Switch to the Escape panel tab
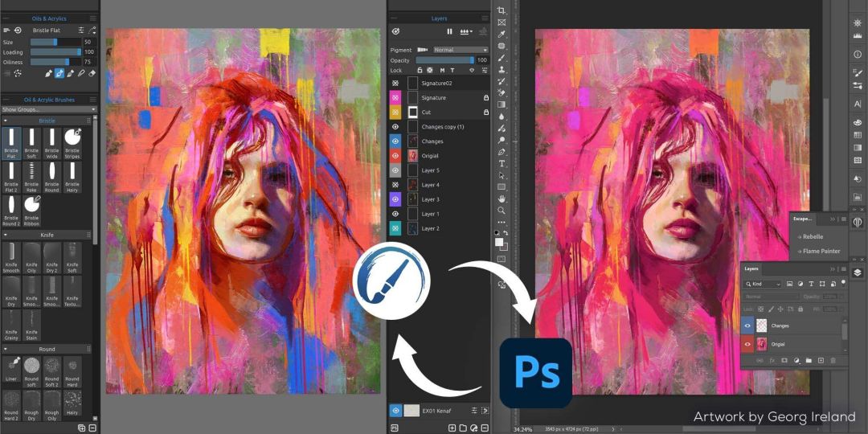 click(802, 218)
